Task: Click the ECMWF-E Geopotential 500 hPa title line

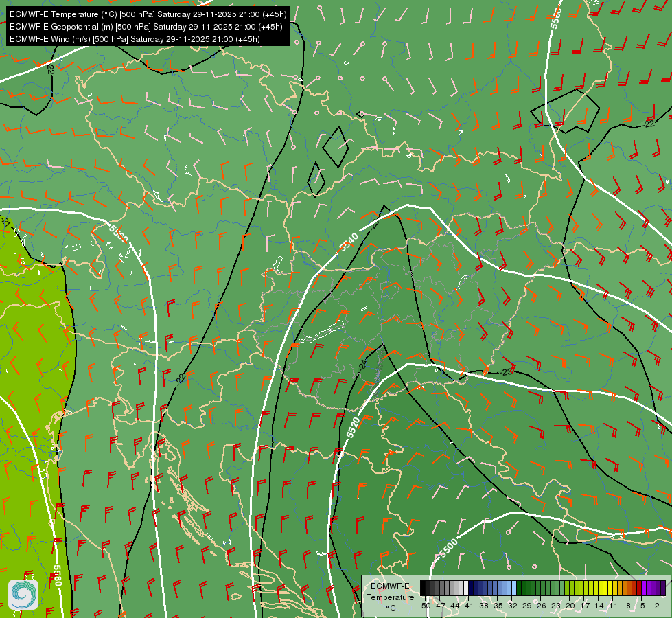Action: pos(146,27)
